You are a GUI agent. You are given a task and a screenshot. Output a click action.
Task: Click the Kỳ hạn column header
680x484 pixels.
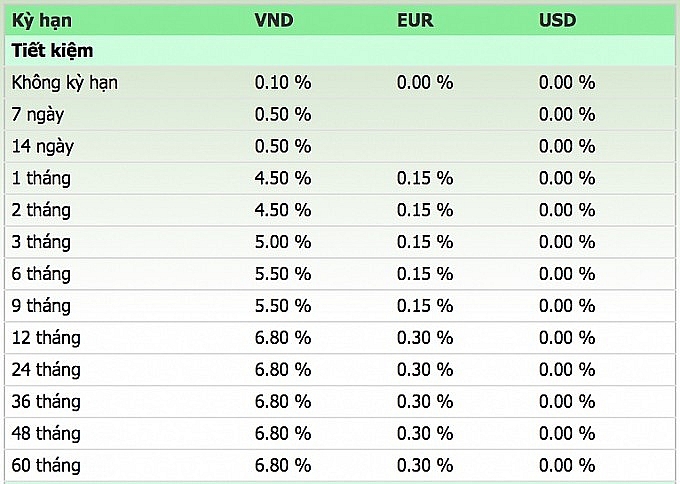tap(41, 20)
